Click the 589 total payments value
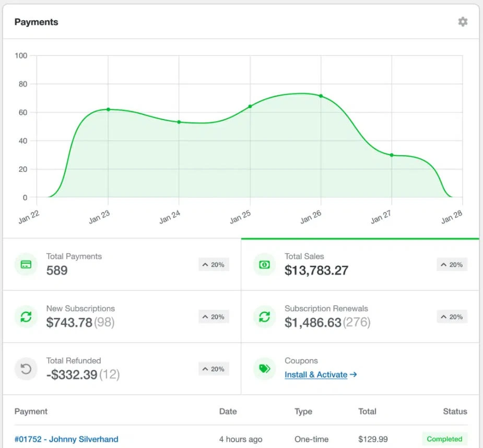Screen dimensions: 483x448 (x=57, y=270)
